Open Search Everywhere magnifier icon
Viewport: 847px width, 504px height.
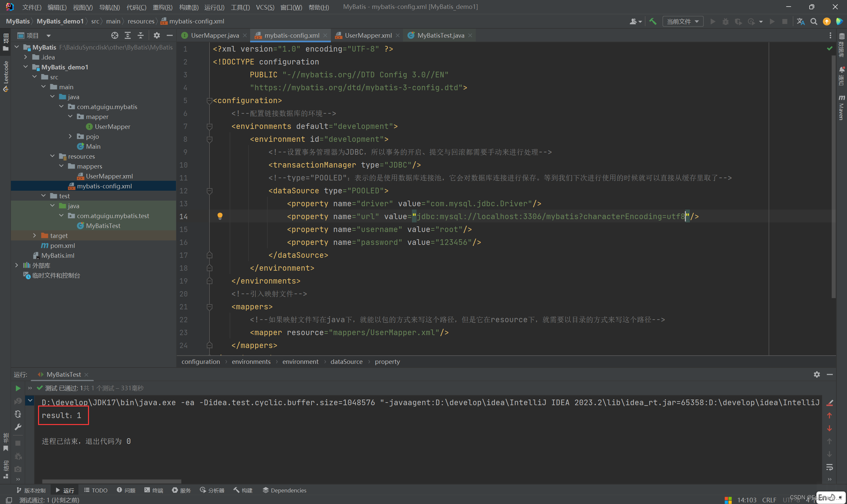point(814,21)
